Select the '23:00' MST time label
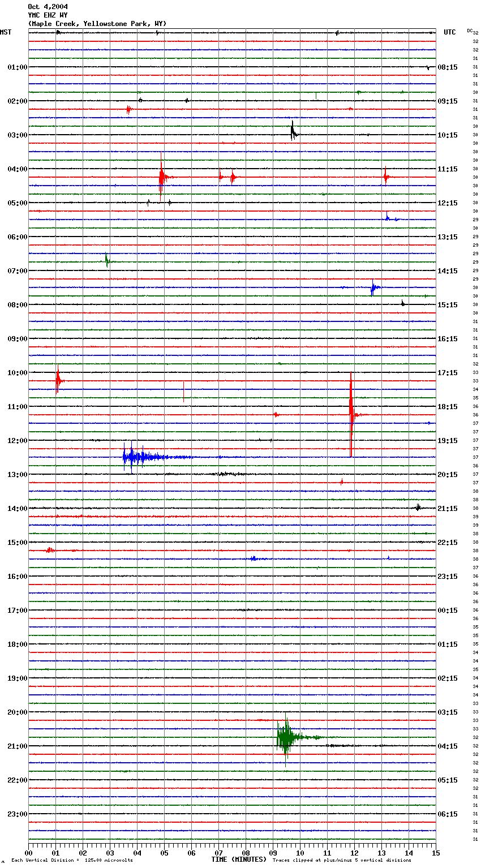 coord(18,814)
